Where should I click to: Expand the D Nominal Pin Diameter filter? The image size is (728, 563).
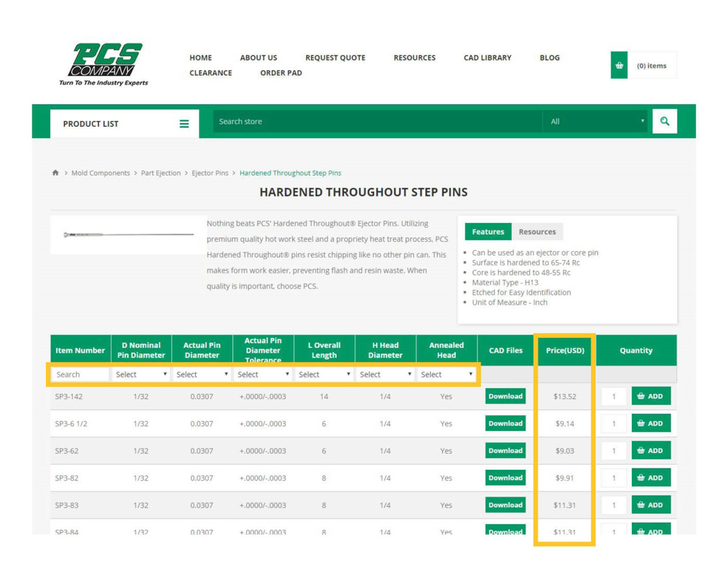pos(141,374)
